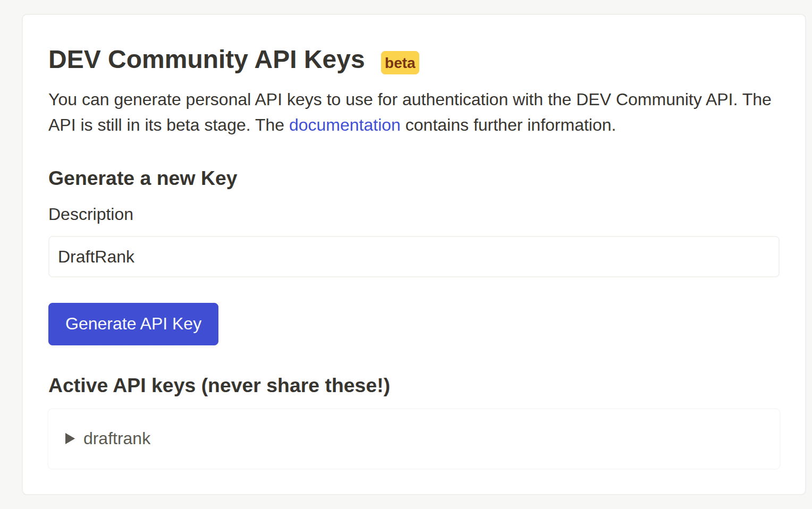This screenshot has width=812, height=509.
Task: Click the beta badge beside the title
Action: pos(400,63)
